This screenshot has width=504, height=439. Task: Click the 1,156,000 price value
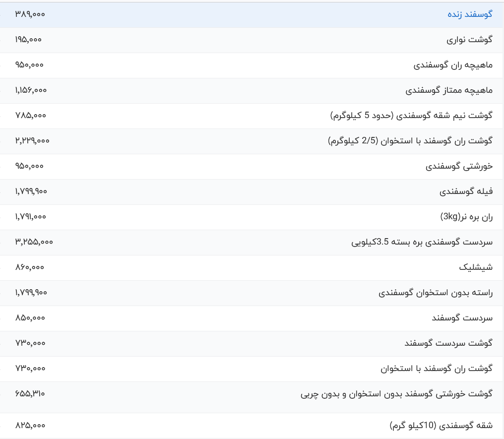31,90
